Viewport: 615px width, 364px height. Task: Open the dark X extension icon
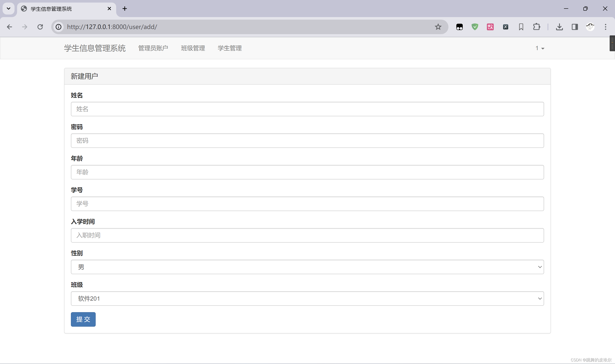(x=505, y=27)
